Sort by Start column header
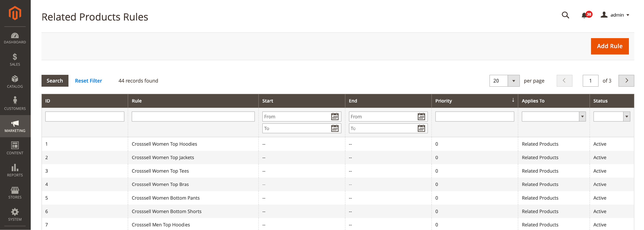Image resolution: width=644 pixels, height=230 pixels. click(302, 101)
